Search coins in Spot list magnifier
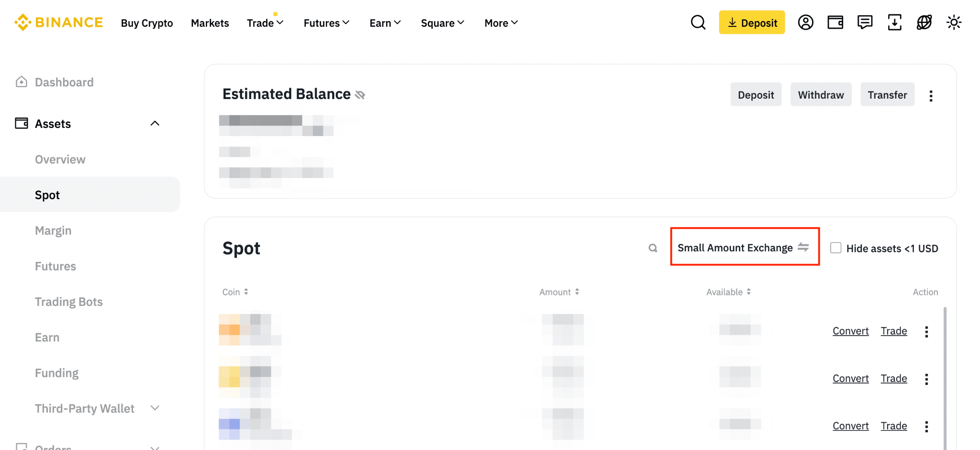 click(653, 248)
